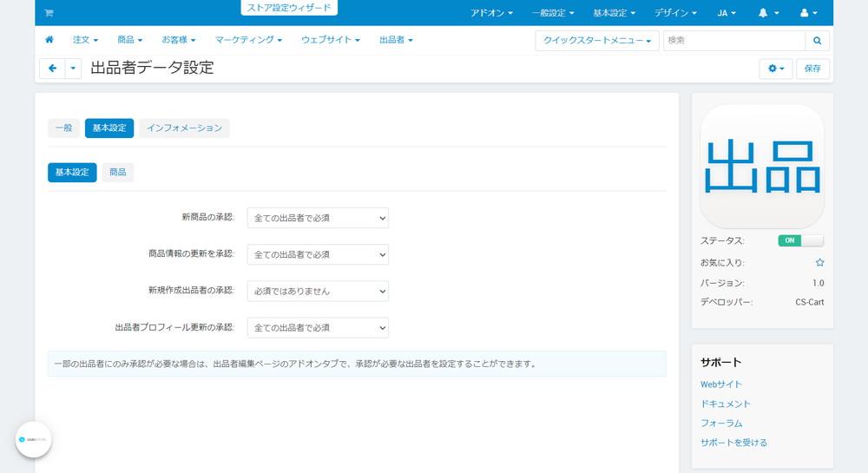Switch to the 一般 tab
Viewport: 868px width, 473px height.
(x=63, y=128)
